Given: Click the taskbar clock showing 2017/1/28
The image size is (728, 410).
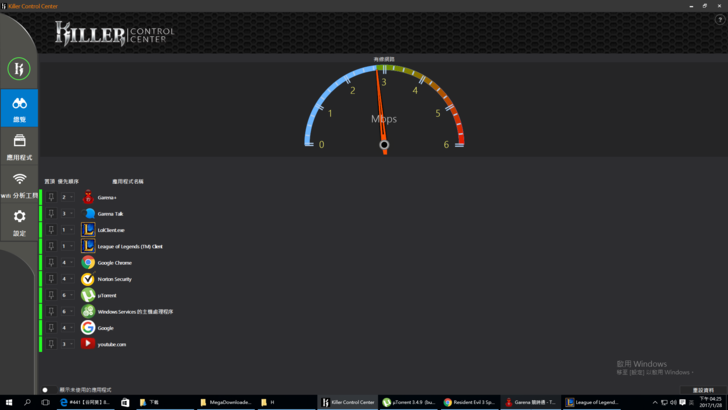Looking at the screenshot, I should coord(711,402).
